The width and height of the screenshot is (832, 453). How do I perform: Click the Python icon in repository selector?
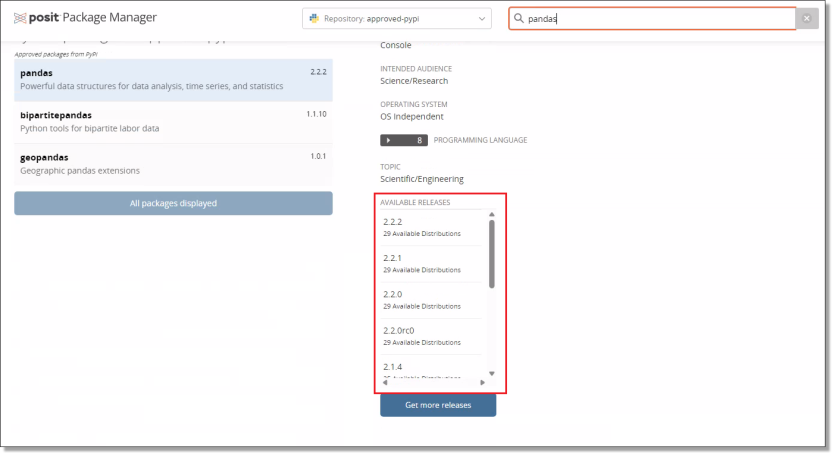[314, 19]
